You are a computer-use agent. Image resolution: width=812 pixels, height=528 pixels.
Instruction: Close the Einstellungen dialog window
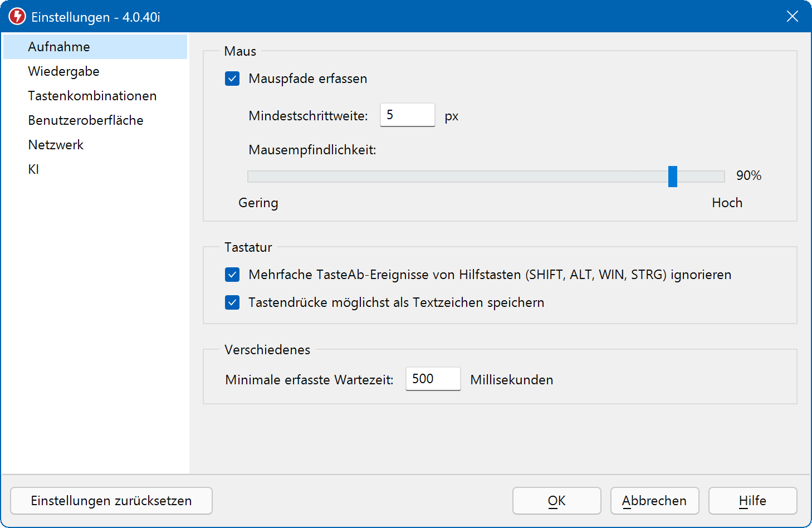coord(792,17)
